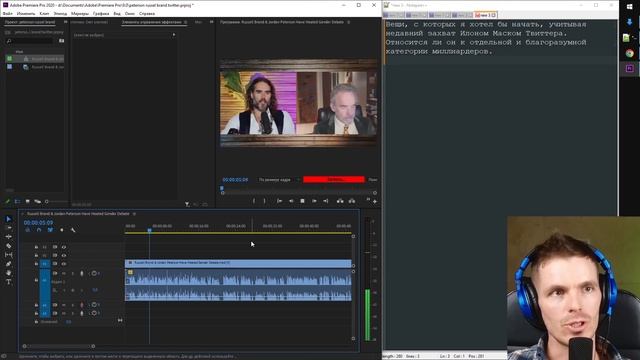Select the Russell Brand video clip on the timeline
This screenshot has height=360, width=640.
238,263
